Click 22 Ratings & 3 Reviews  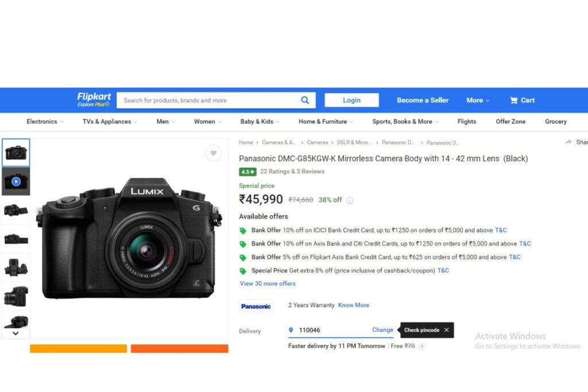[x=292, y=172]
